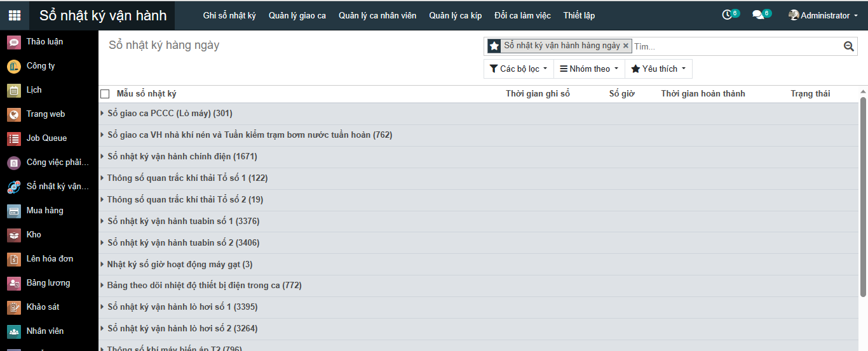Click the Sổ nhật ký hàng ngày breadcrumb title
Screen dimensions: 868x351
(164, 46)
